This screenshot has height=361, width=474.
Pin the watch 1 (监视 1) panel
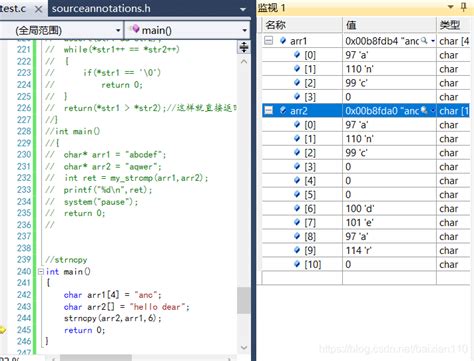click(464, 7)
